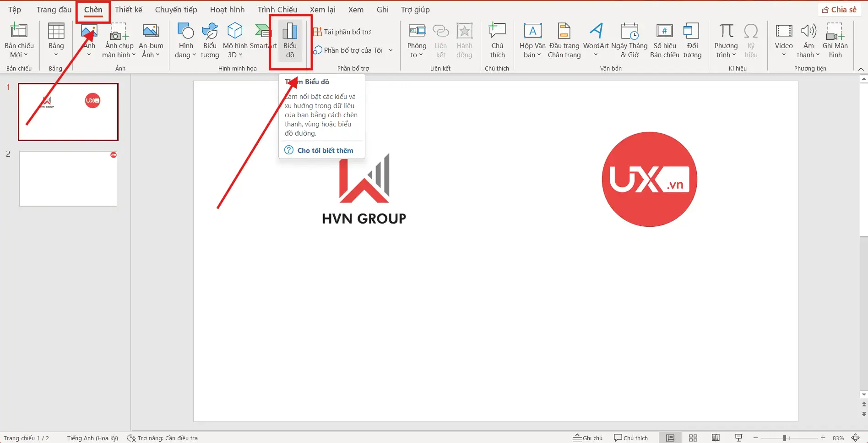Viewport: 868px width, 443px height.
Task: Expand Phần bổ trợ của Tôi dropdown
Action: (x=390, y=50)
